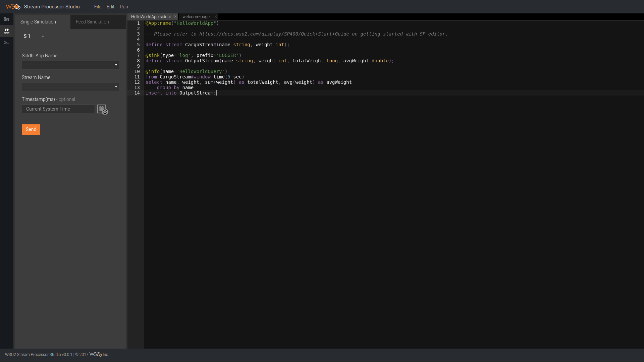Click 'totalWeight' on the select line
Image resolution: width=644 pixels, height=362 pixels.
(263, 82)
